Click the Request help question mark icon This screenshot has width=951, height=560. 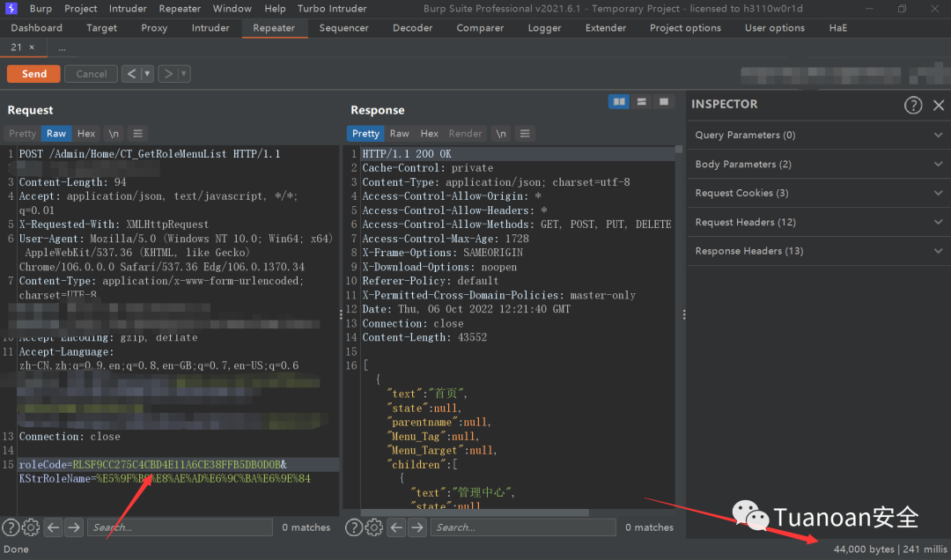(11, 527)
